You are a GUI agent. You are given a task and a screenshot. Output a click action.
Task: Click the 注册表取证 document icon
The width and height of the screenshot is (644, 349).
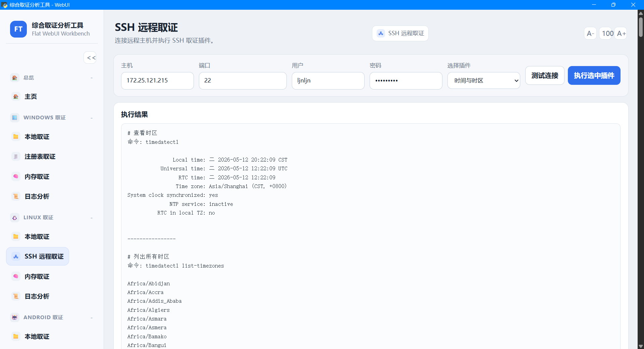point(16,157)
